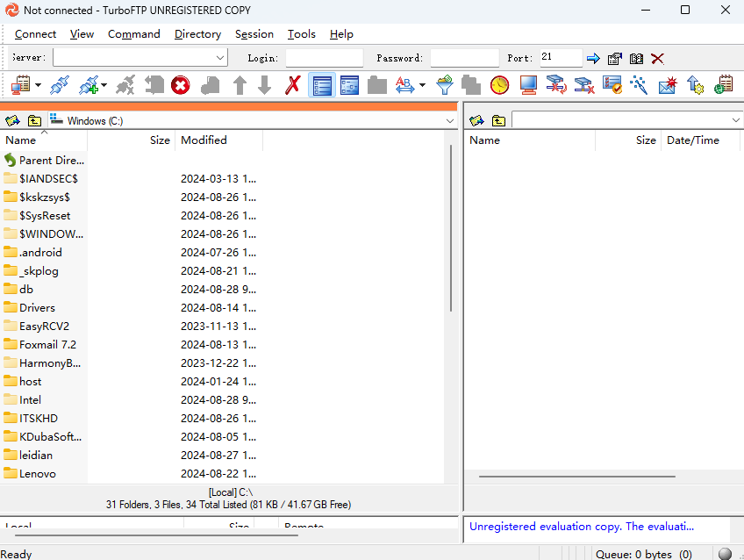Select the Foxmail 7.2 folder
Image resolution: width=744 pixels, height=560 pixels.
39,345
